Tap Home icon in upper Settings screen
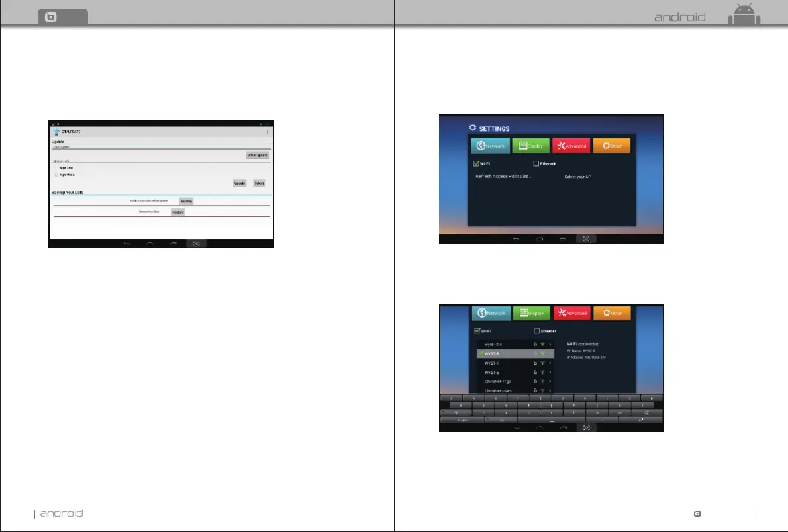788x532 pixels. click(x=540, y=239)
